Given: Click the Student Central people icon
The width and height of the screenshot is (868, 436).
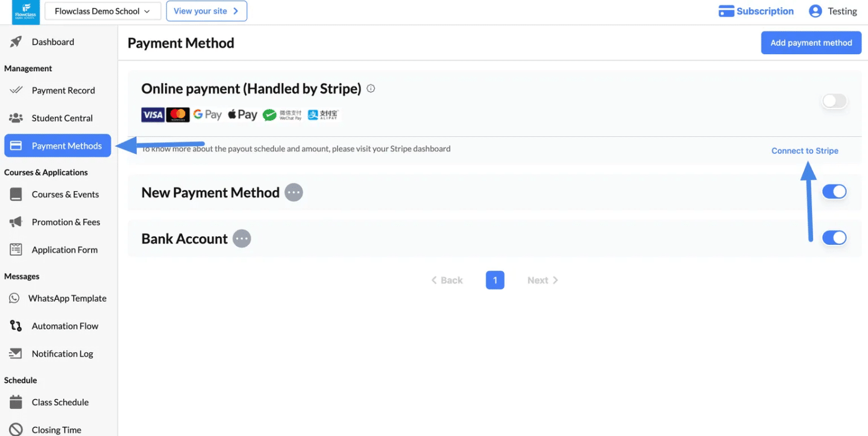Looking at the screenshot, I should (x=16, y=118).
